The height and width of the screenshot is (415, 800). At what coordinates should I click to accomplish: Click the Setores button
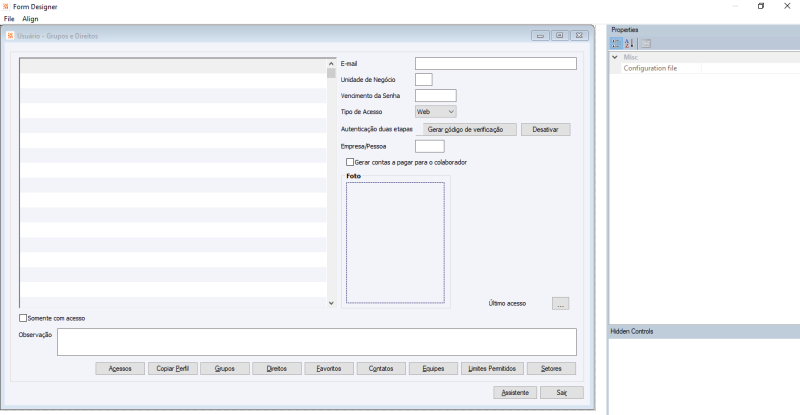point(551,369)
